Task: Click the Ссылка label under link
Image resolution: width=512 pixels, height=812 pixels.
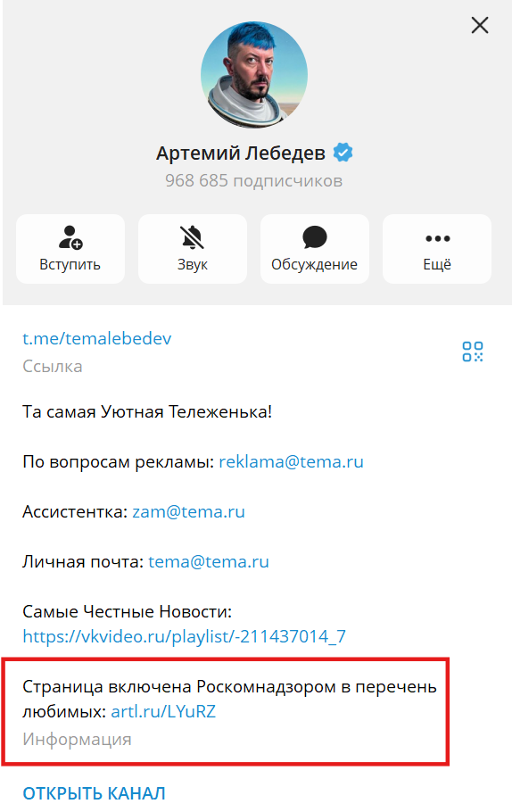Action: pyautogui.click(x=53, y=367)
